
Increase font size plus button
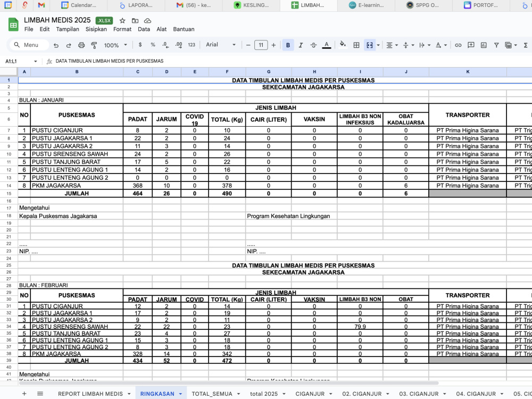pyautogui.click(x=273, y=45)
